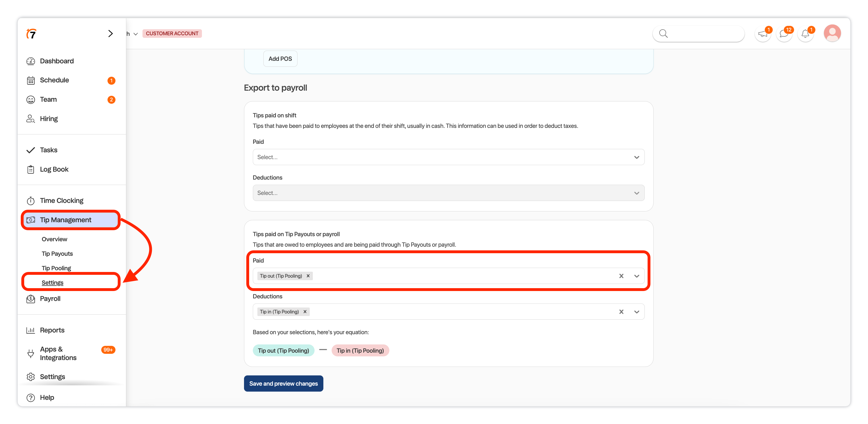
Task: Remove the 'Tip out (Tip Pooling)' tag
Action: pos(308,276)
